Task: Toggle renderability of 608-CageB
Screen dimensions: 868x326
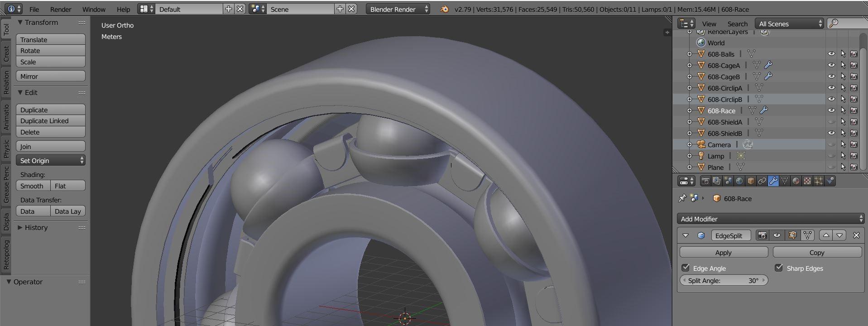Action: click(x=854, y=77)
